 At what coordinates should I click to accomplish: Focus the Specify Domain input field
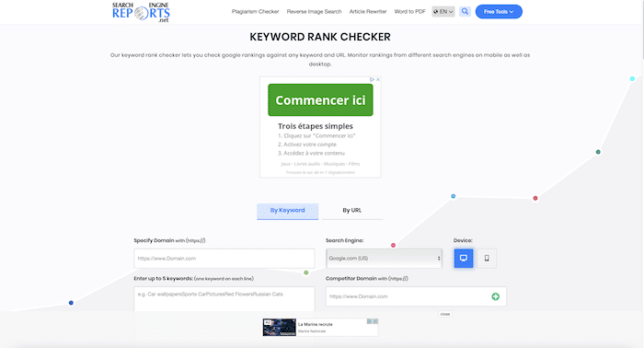click(224, 259)
